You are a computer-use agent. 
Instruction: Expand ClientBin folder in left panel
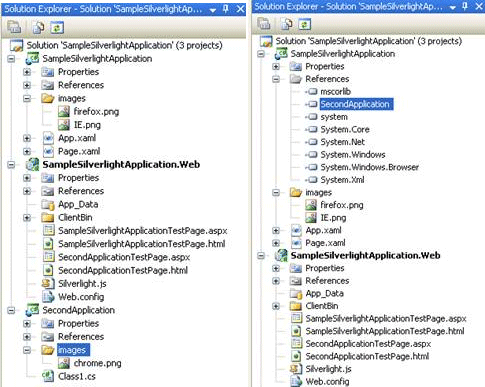point(27,217)
